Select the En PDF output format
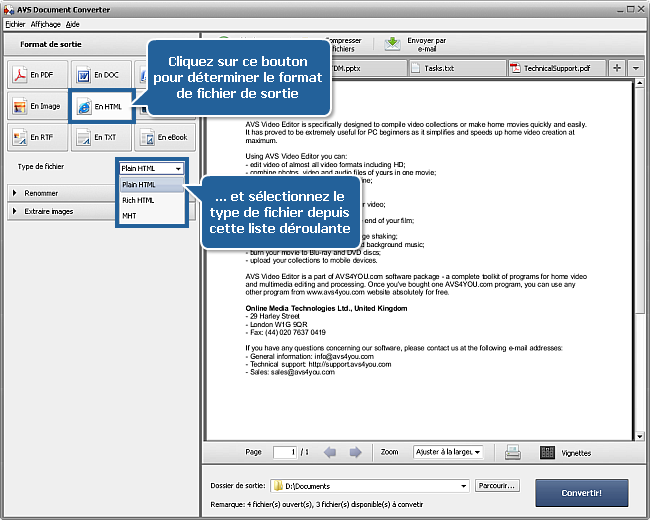 (37, 75)
